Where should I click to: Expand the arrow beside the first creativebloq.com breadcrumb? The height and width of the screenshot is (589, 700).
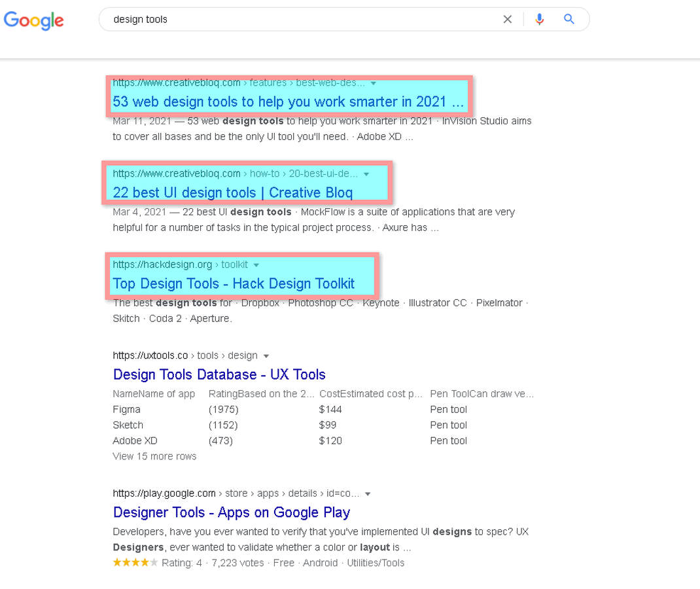[373, 82]
